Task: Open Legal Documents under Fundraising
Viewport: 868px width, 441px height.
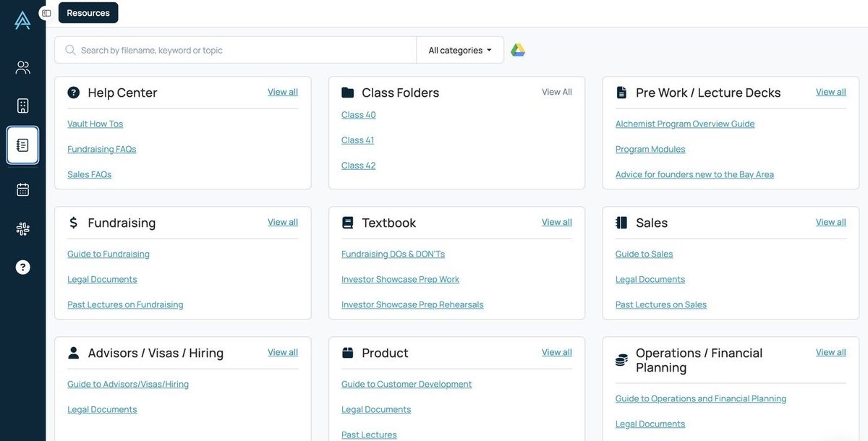Action: [102, 279]
